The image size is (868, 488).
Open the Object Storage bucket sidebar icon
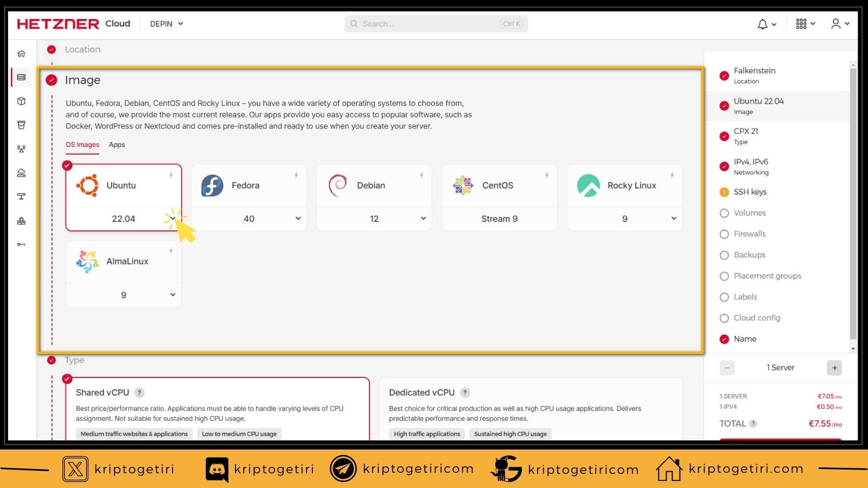tap(21, 125)
